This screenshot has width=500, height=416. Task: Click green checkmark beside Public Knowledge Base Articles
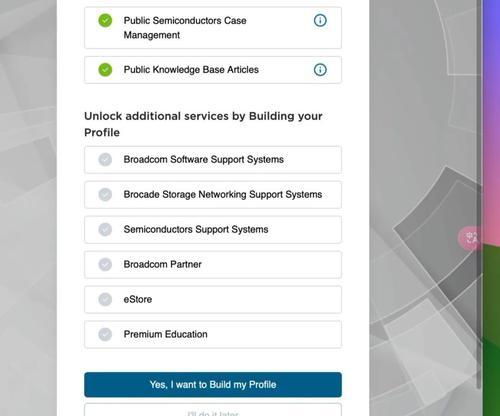tap(105, 70)
